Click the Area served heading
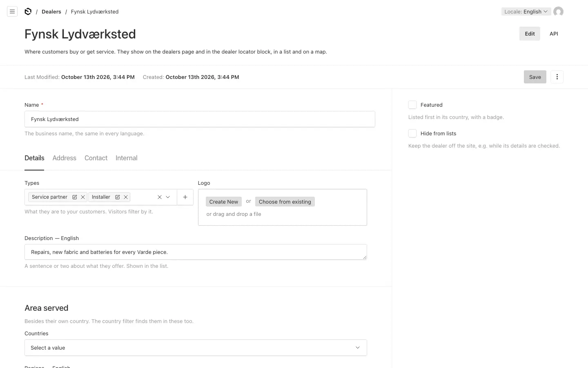The image size is (588, 368). [47, 308]
